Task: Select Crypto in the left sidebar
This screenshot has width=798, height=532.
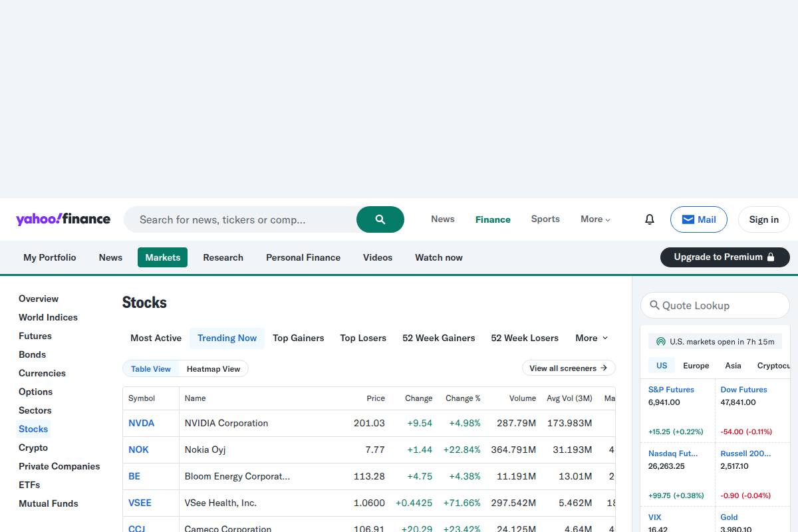Action: (x=33, y=448)
